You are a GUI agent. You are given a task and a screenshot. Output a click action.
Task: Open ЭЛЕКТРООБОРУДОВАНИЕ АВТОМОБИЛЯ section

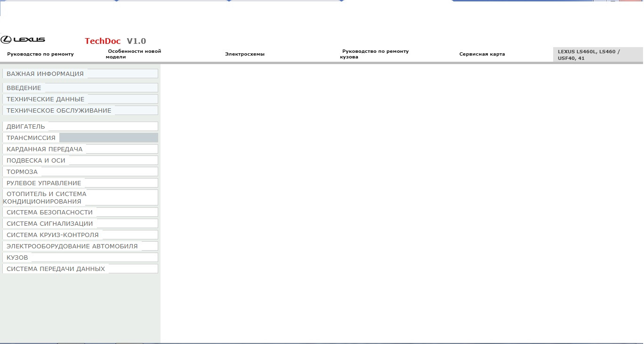80,246
